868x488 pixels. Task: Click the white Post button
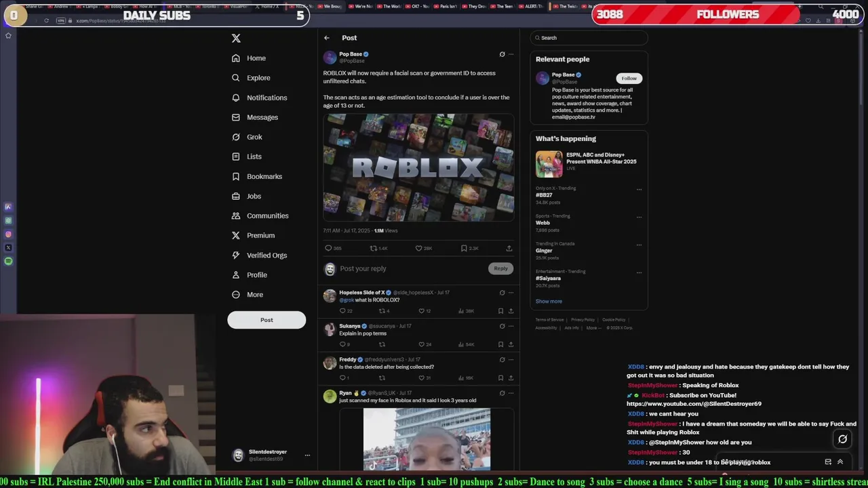tap(267, 320)
